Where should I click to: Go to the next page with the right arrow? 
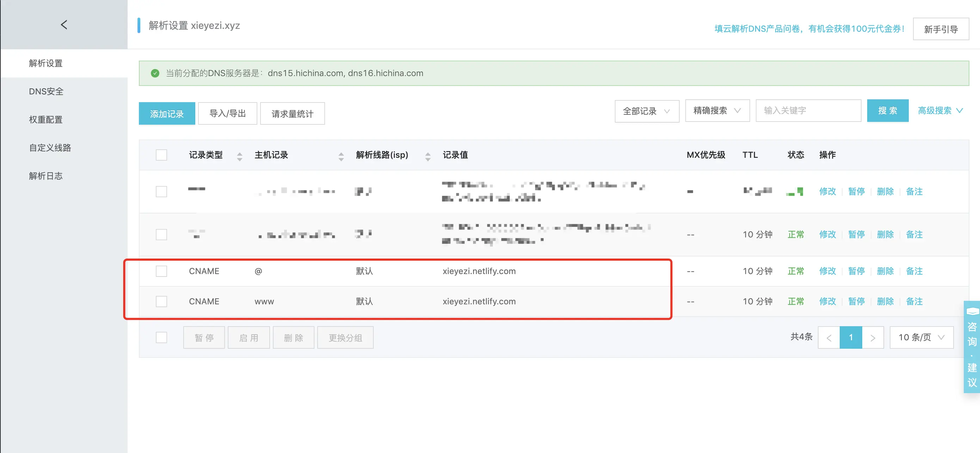pyautogui.click(x=873, y=337)
